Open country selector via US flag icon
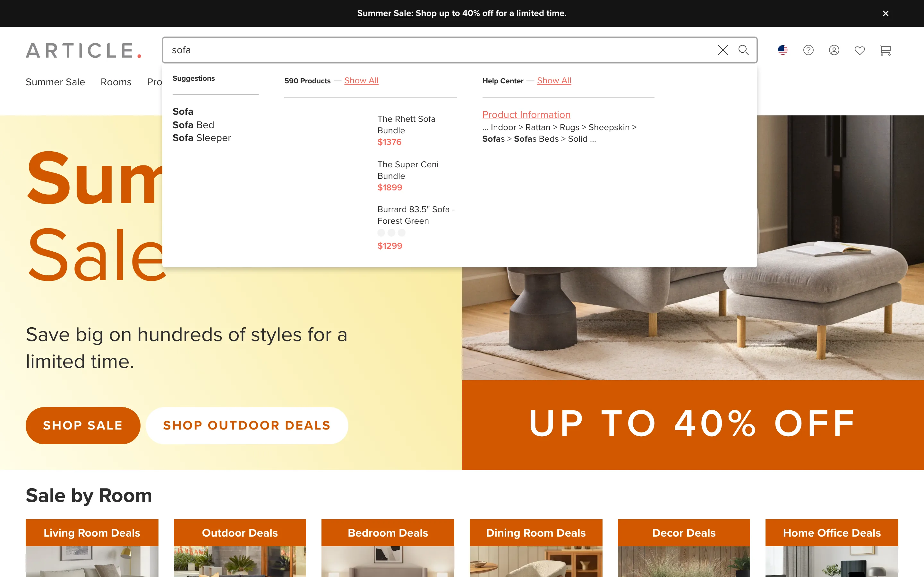Image resolution: width=924 pixels, height=577 pixels. [783, 50]
